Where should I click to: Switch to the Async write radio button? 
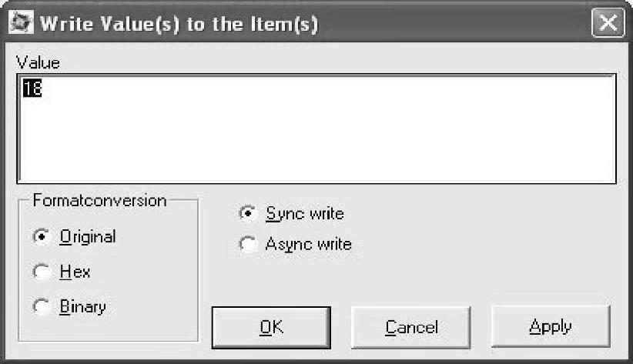click(x=248, y=245)
